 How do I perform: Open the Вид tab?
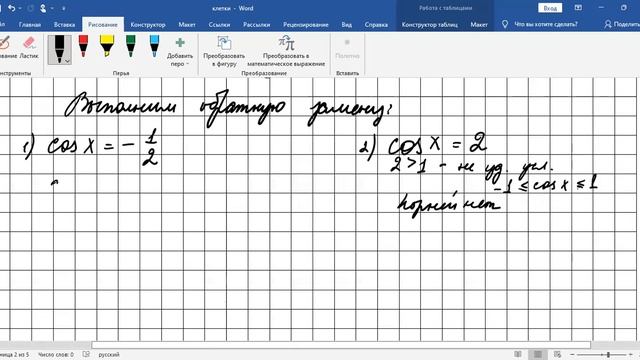(x=347, y=24)
